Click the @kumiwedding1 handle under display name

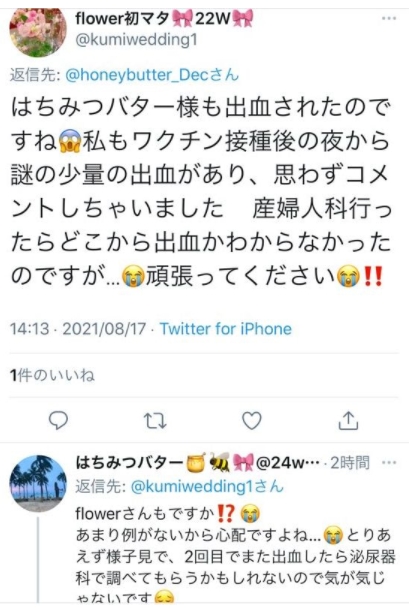[x=136, y=40]
